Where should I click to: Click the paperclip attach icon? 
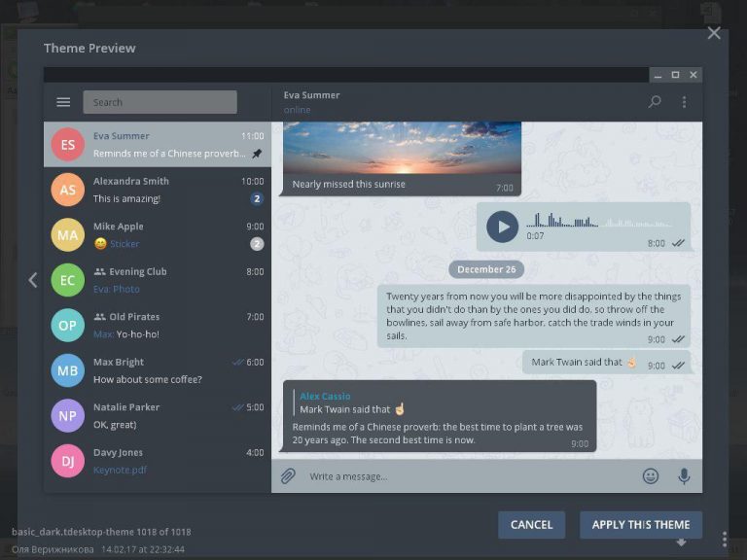288,476
